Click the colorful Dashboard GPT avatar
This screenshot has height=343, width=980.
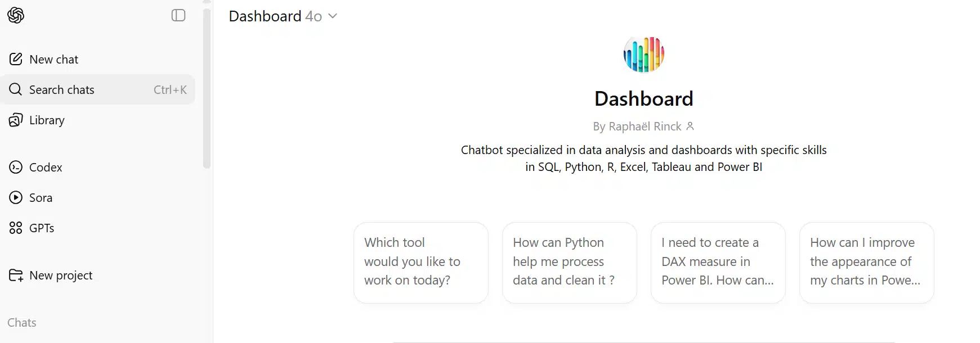click(643, 54)
